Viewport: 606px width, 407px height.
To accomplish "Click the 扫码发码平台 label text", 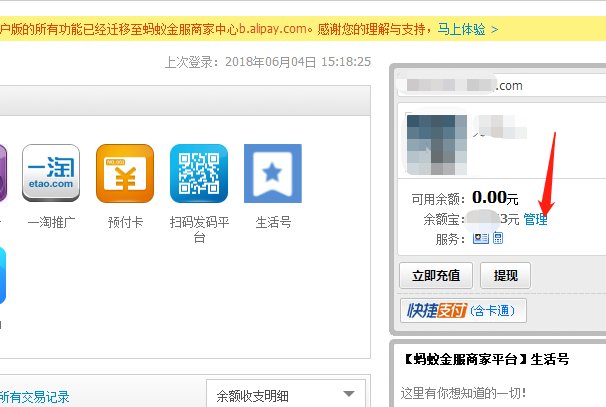I will click(199, 229).
